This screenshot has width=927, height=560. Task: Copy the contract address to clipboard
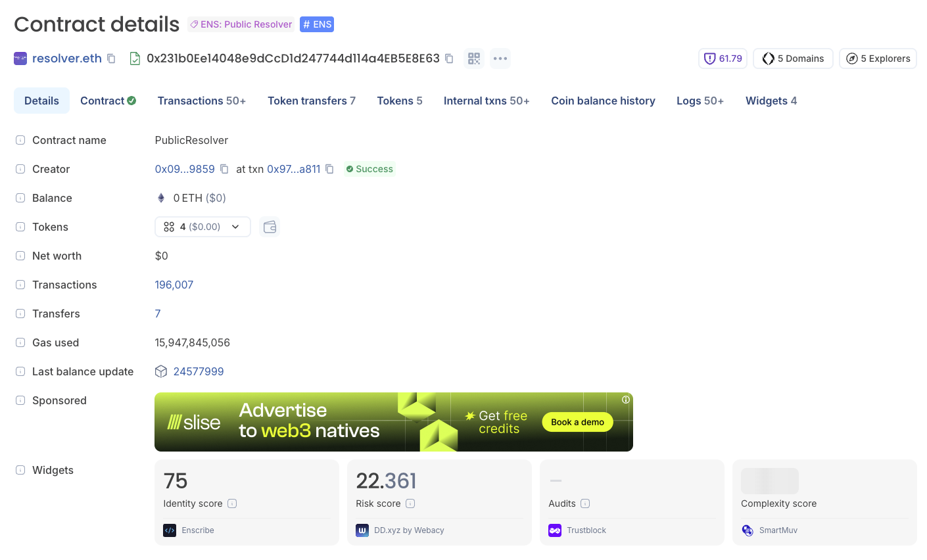pos(449,58)
